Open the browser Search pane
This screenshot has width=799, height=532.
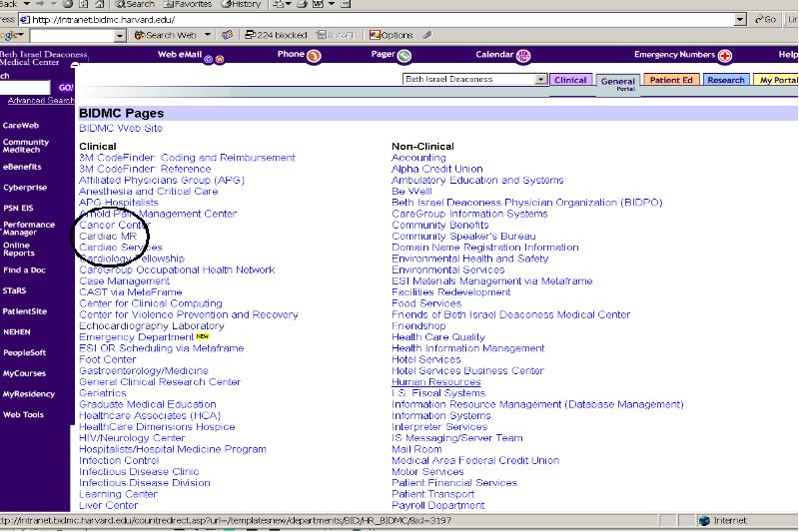(135, 4)
